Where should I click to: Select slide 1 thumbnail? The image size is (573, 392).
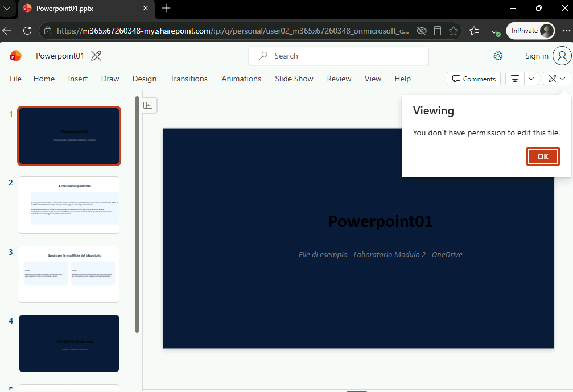pos(69,136)
